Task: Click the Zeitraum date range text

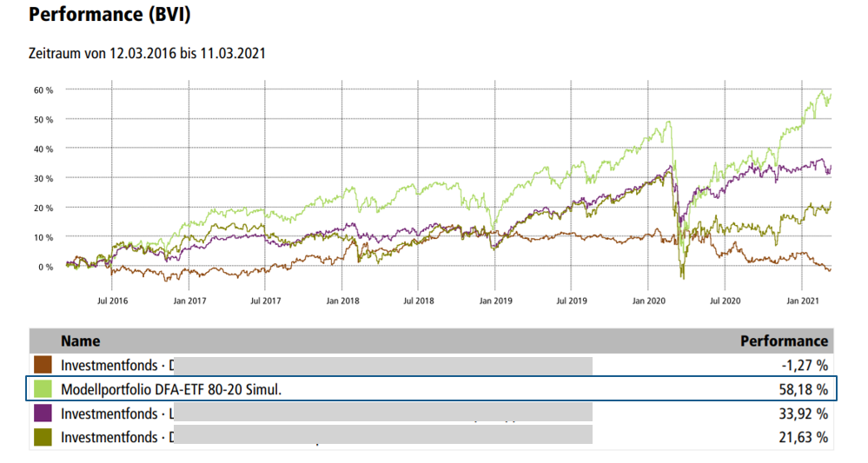Action: coord(147,54)
